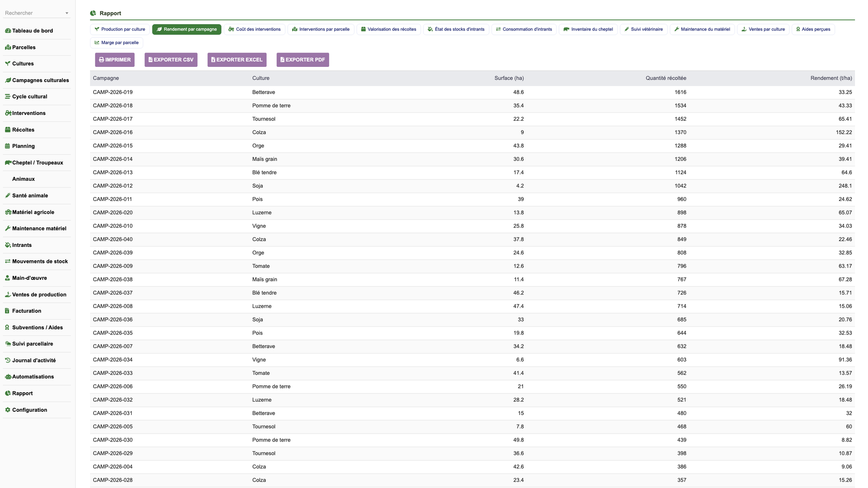Sort by the Culture column header
This screenshot has height=488, width=868.
click(x=261, y=78)
